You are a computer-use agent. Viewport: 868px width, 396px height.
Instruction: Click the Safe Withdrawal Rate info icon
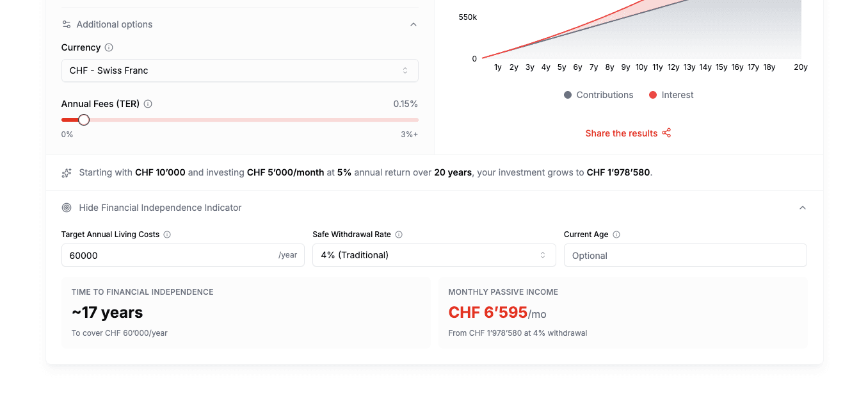399,234
